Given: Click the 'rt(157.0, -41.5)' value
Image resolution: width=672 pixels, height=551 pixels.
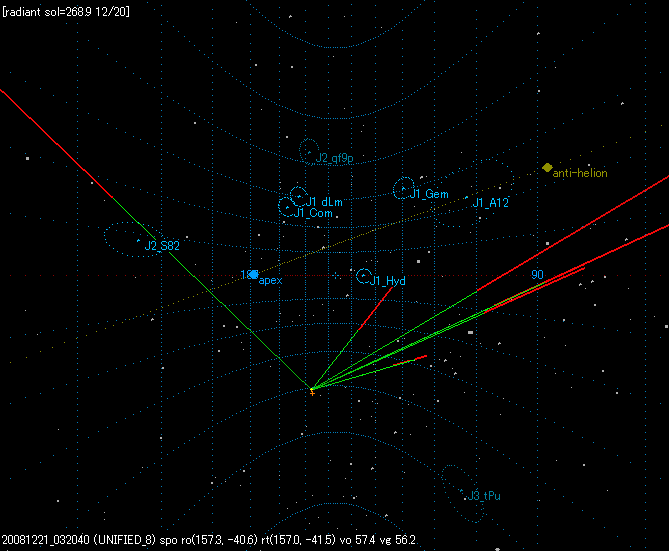Looking at the screenshot, I should [x=298, y=540].
